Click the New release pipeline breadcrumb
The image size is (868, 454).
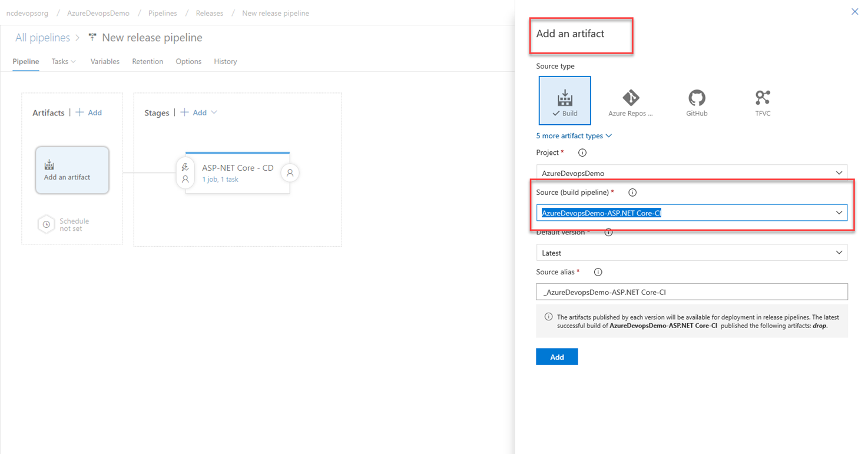tap(276, 13)
